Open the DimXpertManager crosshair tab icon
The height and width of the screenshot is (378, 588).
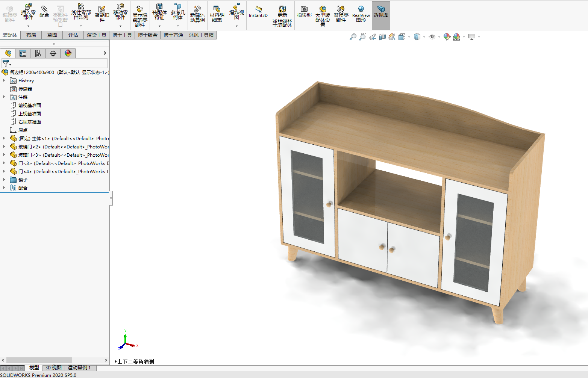pos(53,53)
